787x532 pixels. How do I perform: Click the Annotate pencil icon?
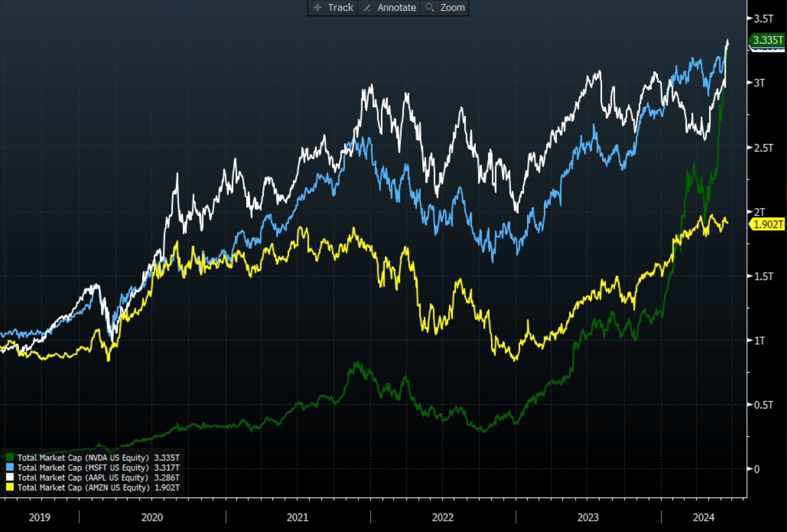pos(367,7)
